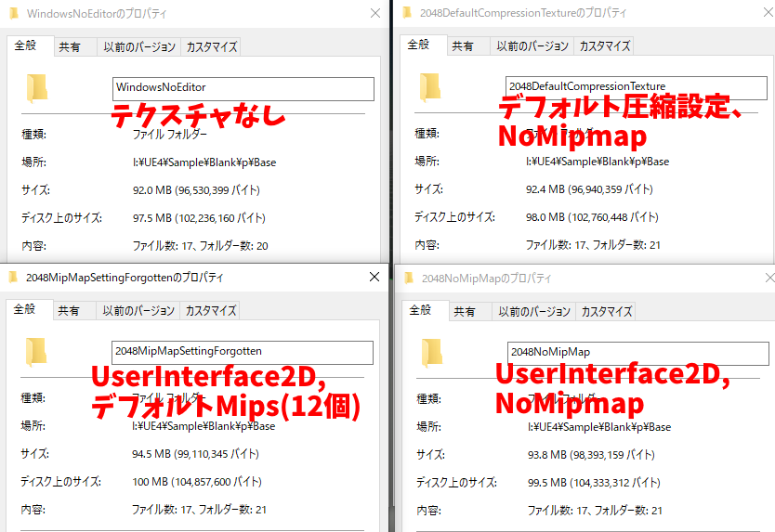775x532 pixels.
Task: Click the title bar folder icon of 2048MipMapSettingForgotten window
Action: pos(13,277)
